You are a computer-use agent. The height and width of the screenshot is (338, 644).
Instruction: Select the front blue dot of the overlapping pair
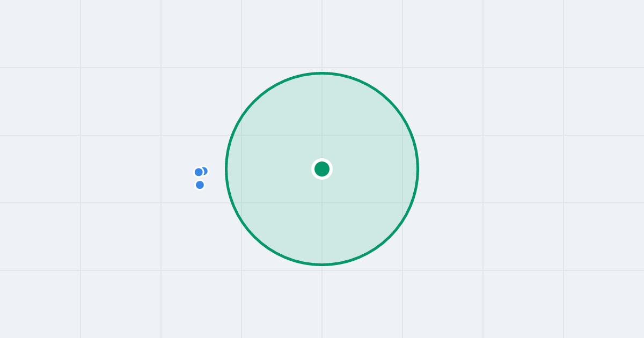pyautogui.click(x=199, y=172)
